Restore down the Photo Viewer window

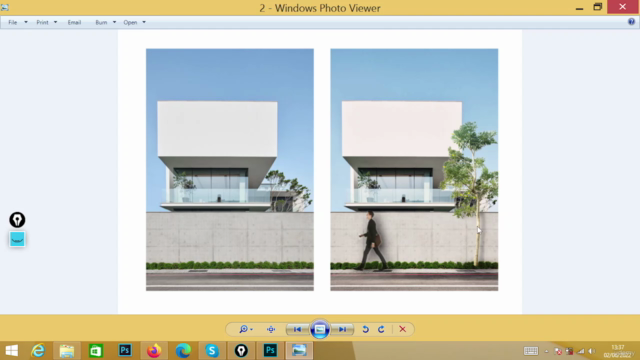598,7
